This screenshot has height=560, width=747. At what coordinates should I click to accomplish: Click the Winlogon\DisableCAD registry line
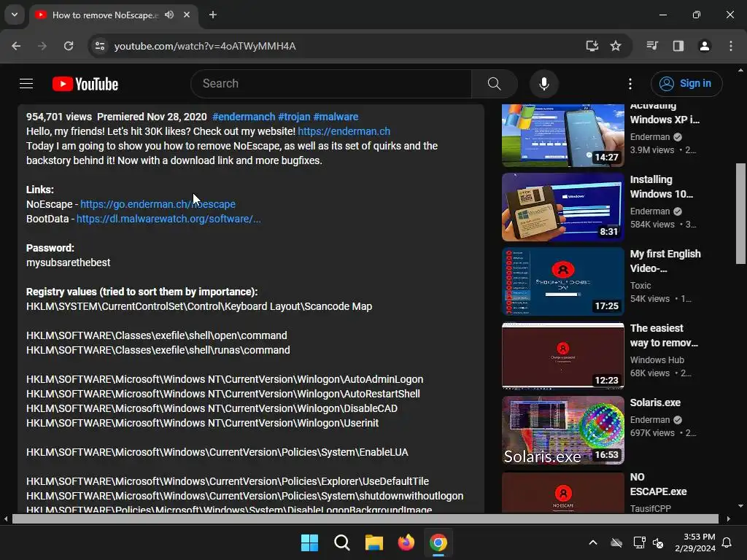(212, 408)
